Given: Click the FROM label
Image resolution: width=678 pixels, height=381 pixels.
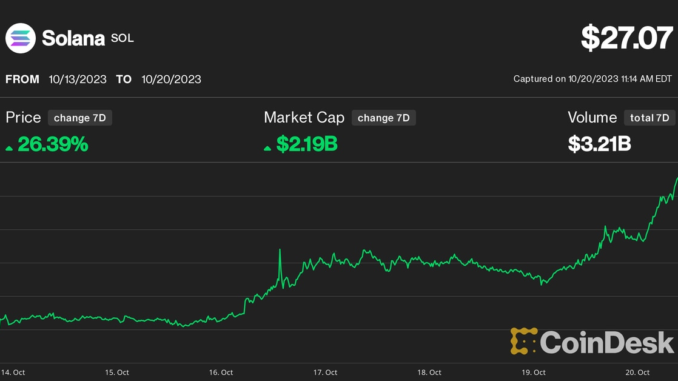Looking at the screenshot, I should (x=22, y=79).
